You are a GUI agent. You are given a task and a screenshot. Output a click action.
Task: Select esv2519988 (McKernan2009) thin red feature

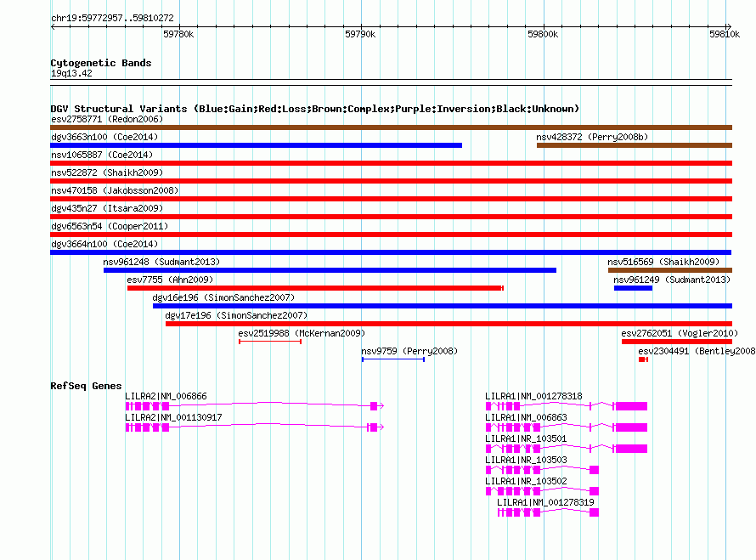(270, 342)
